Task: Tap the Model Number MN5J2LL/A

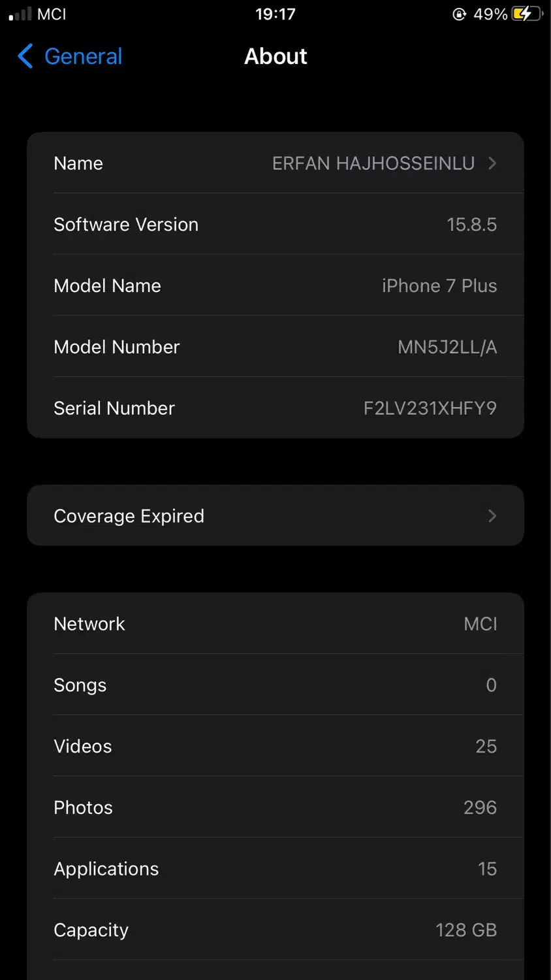Action: pos(447,347)
